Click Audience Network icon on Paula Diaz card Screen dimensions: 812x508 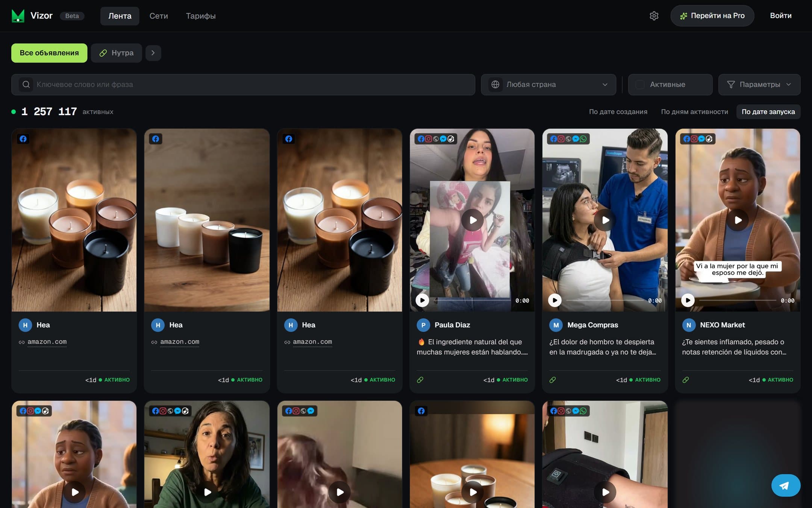[x=436, y=139]
